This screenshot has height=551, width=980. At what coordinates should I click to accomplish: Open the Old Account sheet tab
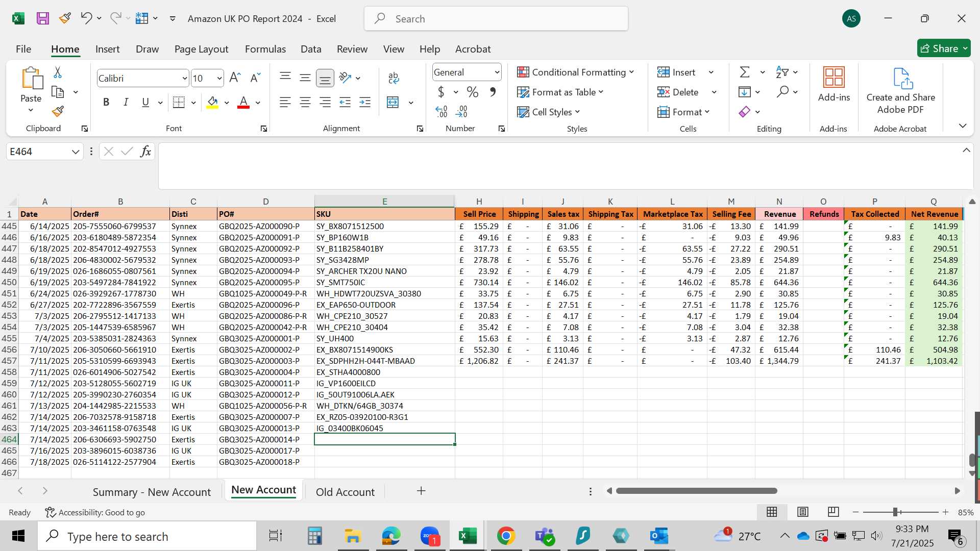coord(345,492)
